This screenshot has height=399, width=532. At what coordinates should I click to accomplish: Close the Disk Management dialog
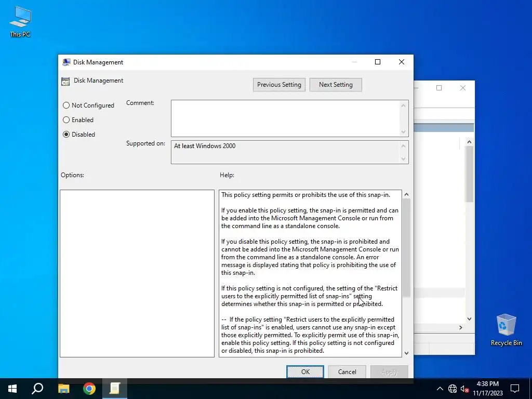402,62
